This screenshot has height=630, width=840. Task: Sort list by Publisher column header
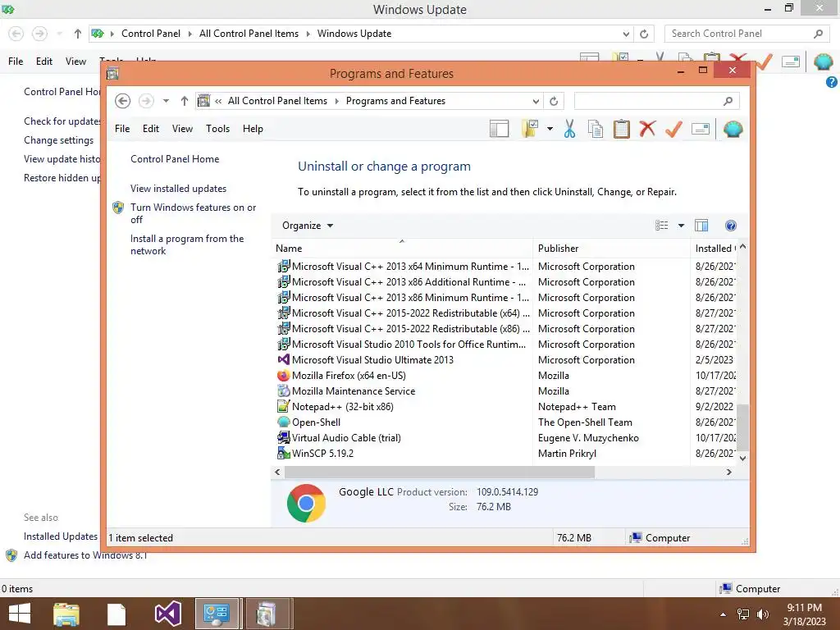point(611,249)
